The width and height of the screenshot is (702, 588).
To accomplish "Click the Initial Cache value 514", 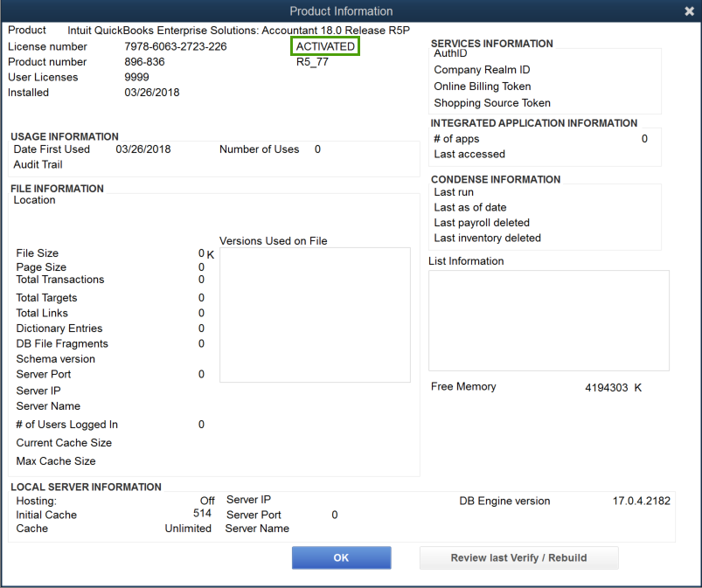I will coord(202,513).
